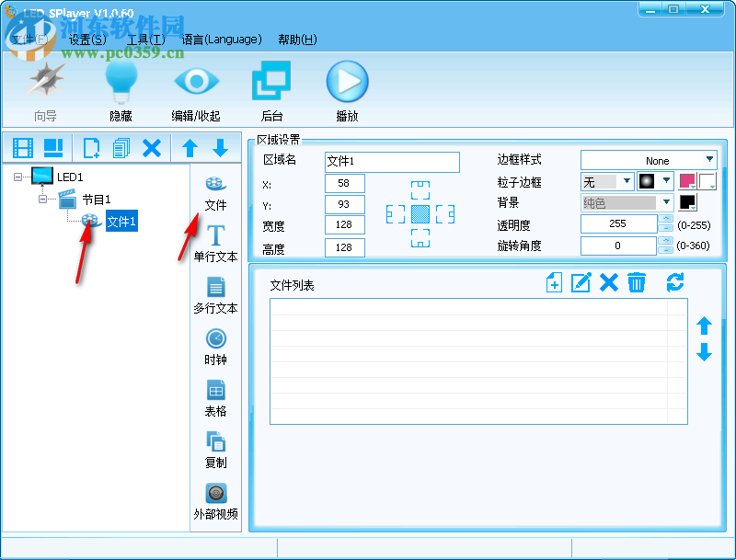This screenshot has height=560, width=736.
Task: Open the 背景 background type dropdown
Action: (x=664, y=202)
